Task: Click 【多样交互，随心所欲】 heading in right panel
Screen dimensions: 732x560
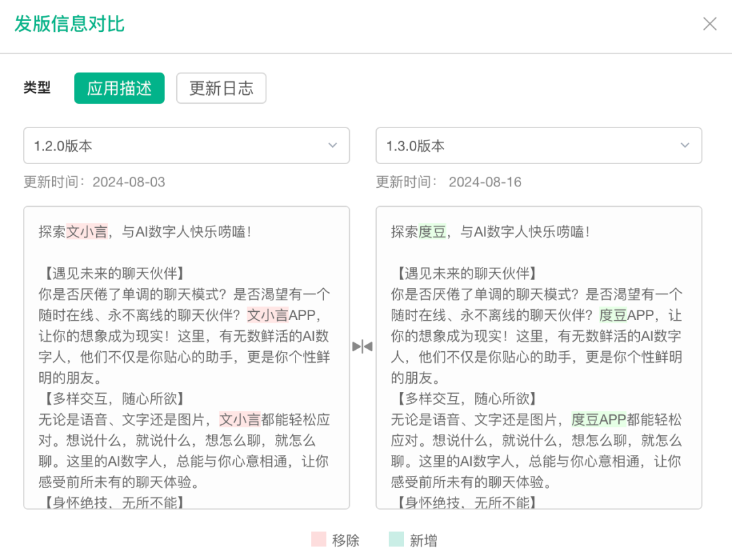Action: (x=467, y=399)
